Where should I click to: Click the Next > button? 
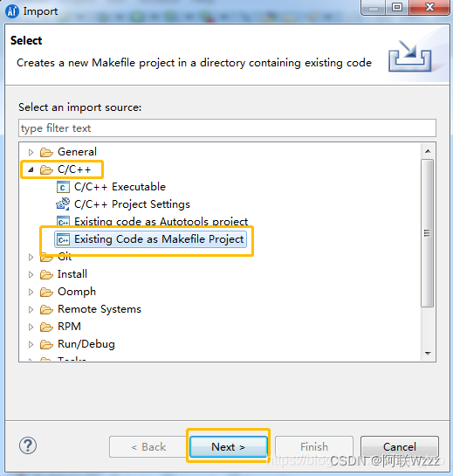229,447
